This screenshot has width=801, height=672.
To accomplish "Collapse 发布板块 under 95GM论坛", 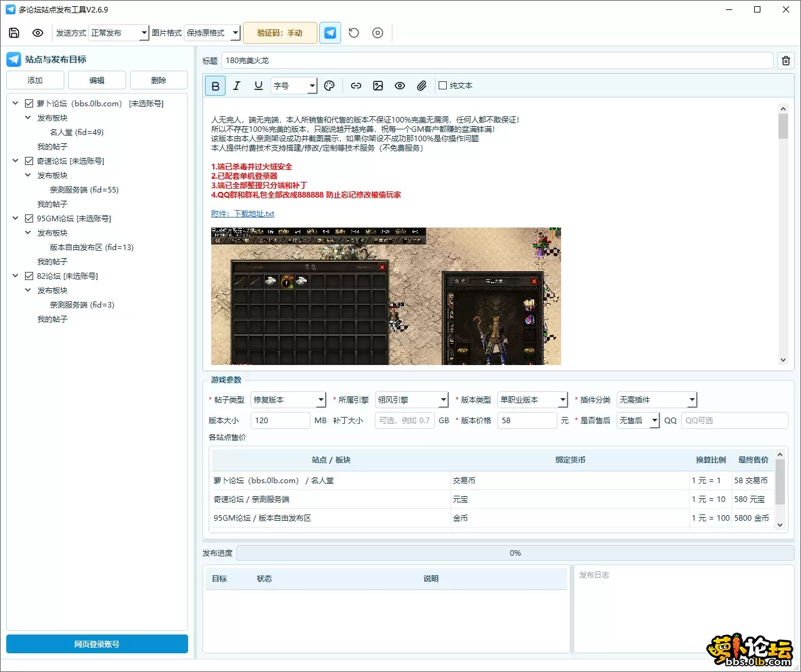I will pos(28,233).
